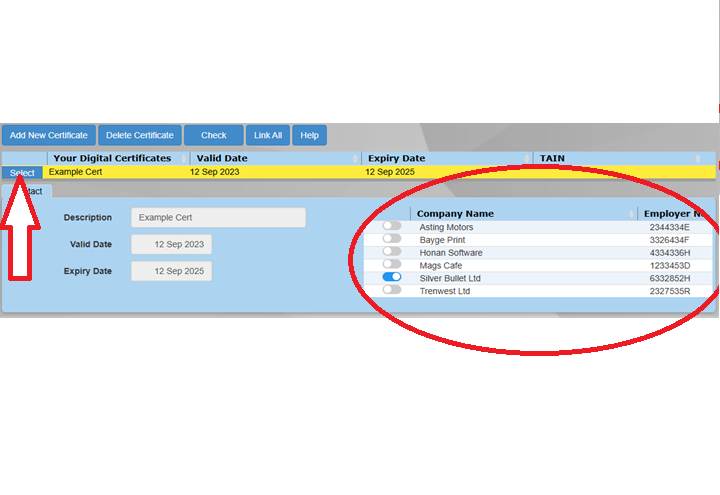Switch on the Mags Cafe toggle
720x495 pixels.
[392, 265]
